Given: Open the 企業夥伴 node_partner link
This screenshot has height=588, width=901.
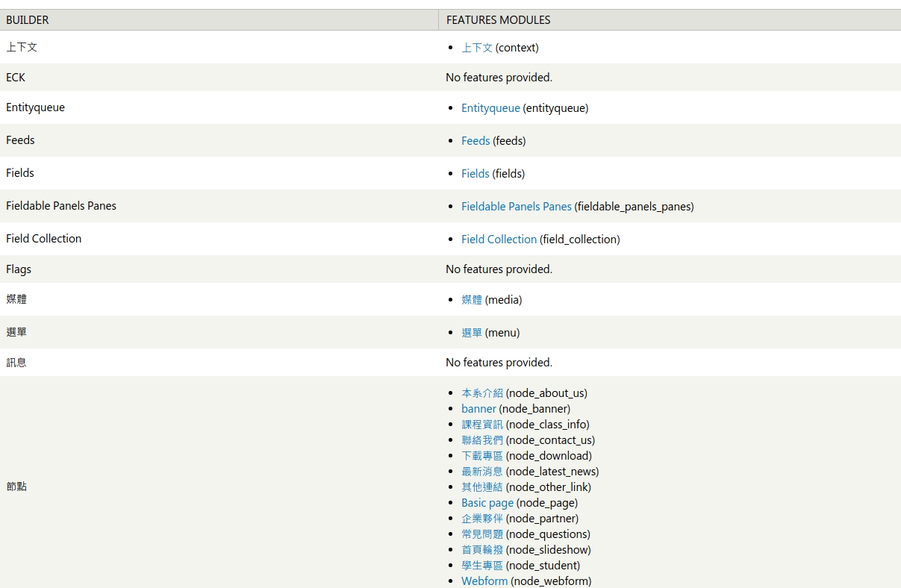Looking at the screenshot, I should pos(482,519).
